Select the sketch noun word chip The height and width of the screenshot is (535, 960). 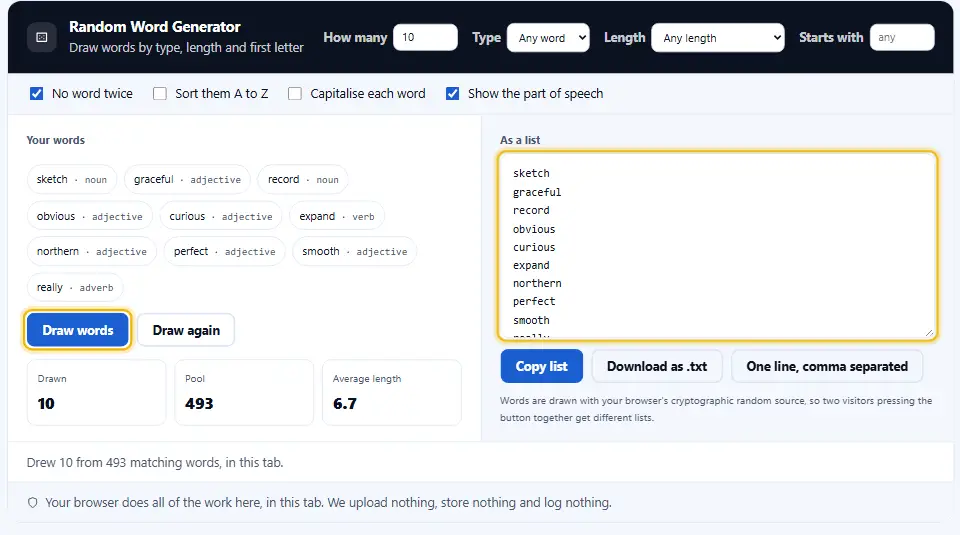pos(72,179)
